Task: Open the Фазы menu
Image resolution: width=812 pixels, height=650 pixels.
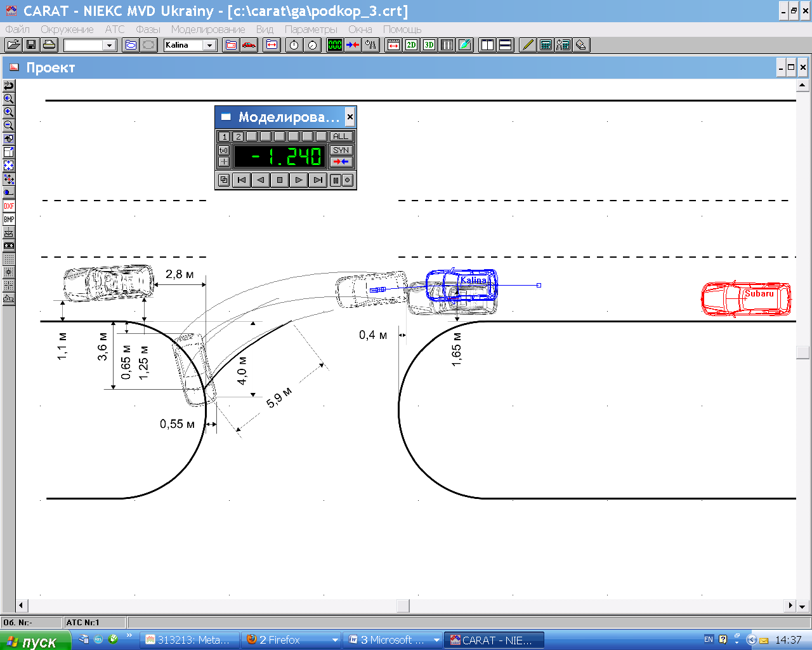Action: (x=148, y=29)
